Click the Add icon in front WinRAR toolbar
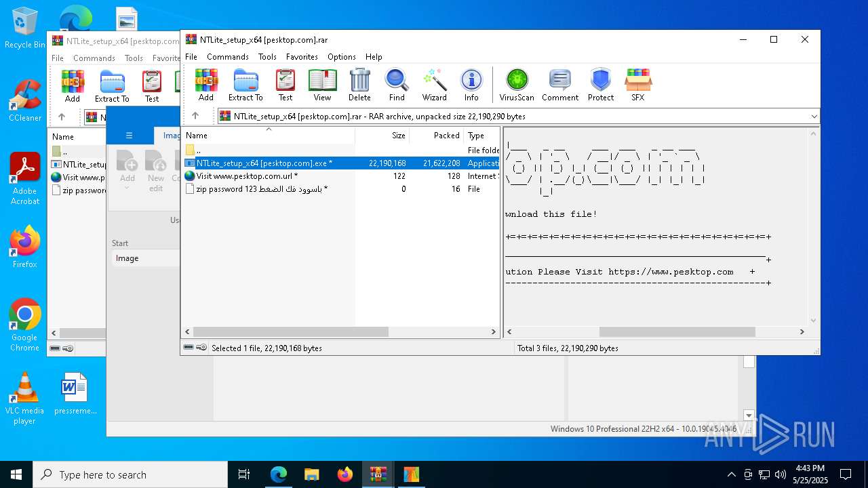868x488 pixels. (x=206, y=85)
